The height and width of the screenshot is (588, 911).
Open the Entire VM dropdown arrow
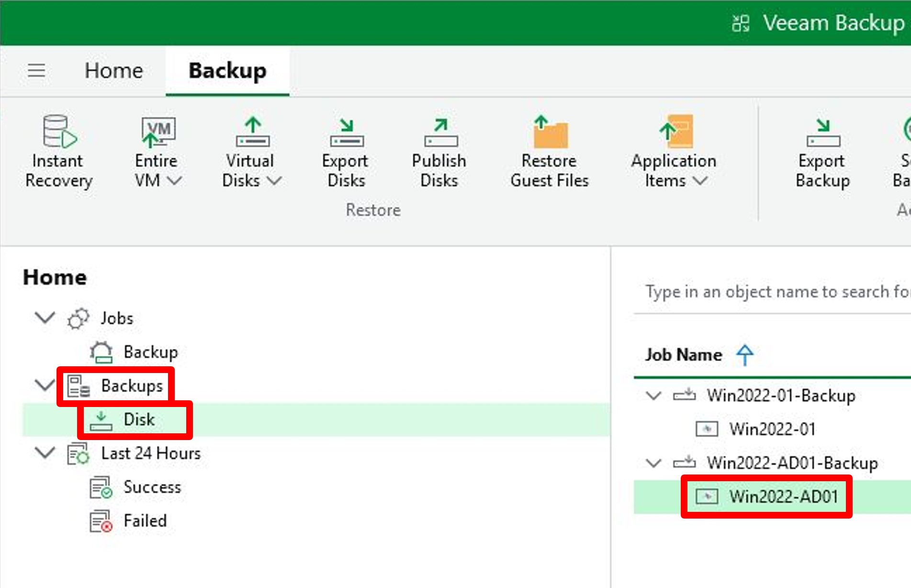point(175,181)
